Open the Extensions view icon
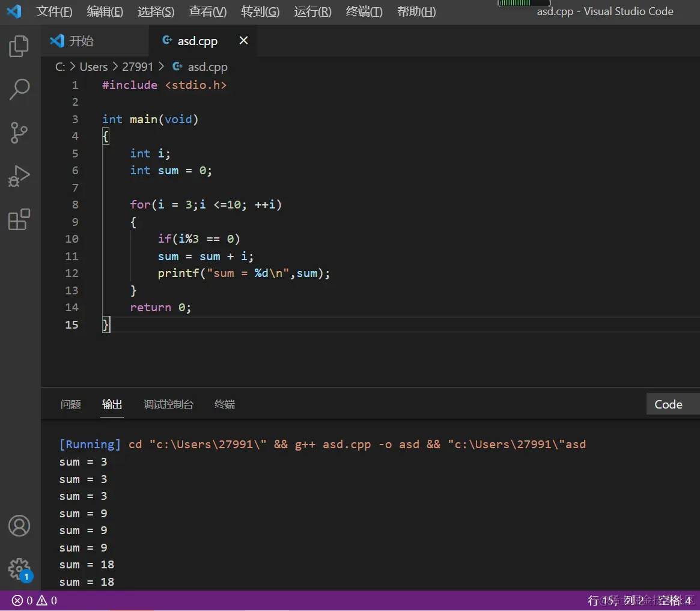 coord(19,220)
